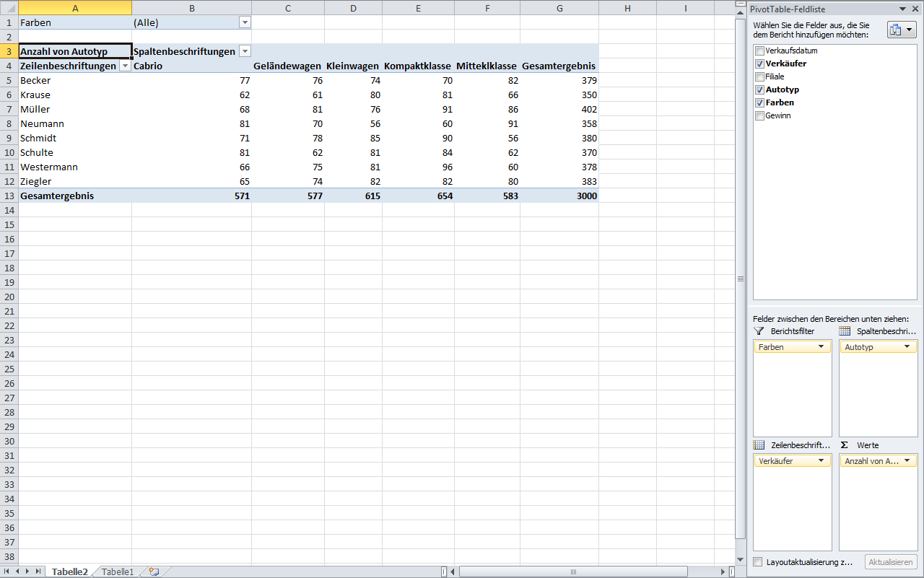Click the vertical scrollbar thumb of the sheet

(x=740, y=279)
